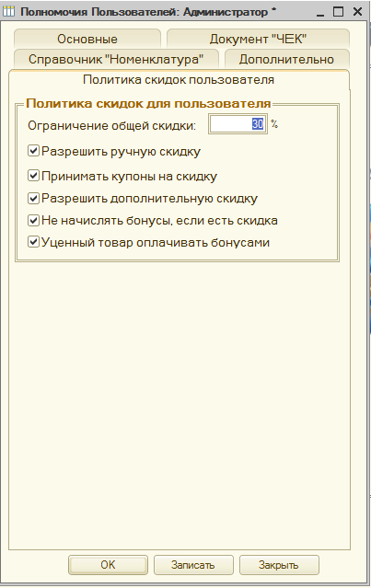Uncheck Принимать купоны на скидку
This screenshot has height=588, width=371.
pyautogui.click(x=33, y=176)
